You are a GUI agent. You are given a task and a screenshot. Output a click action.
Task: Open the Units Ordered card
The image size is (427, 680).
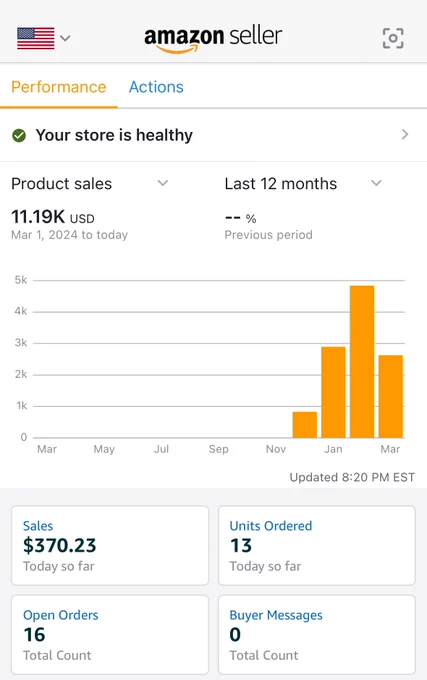[x=317, y=545]
